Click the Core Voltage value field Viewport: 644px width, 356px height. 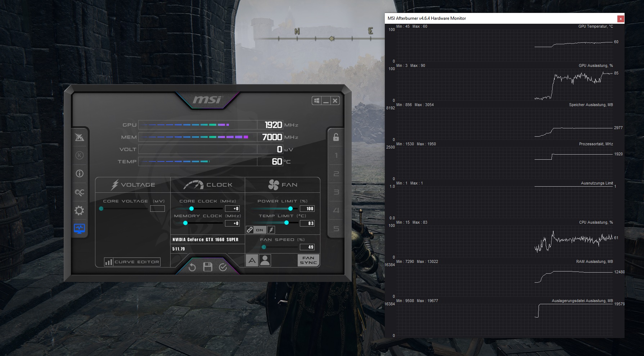coord(157,209)
